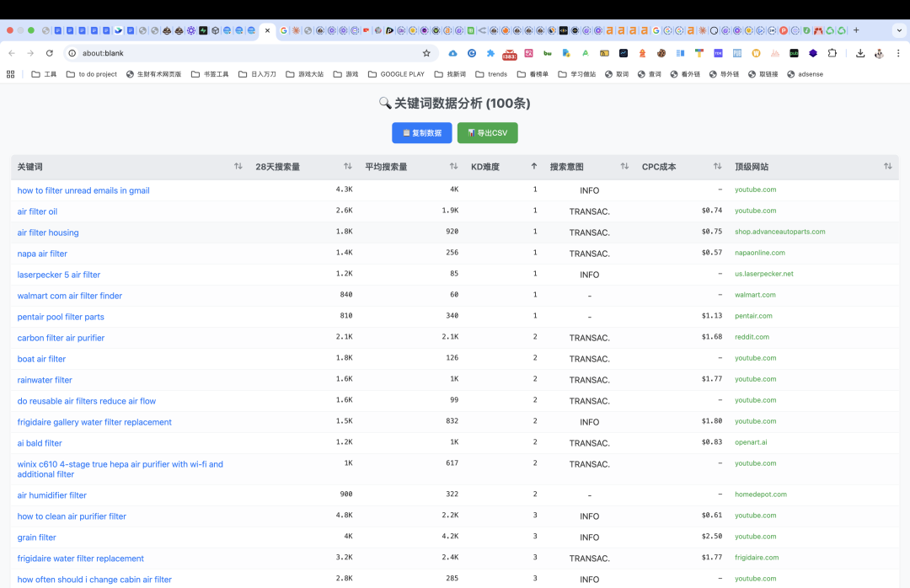Open the Chrome Extensions puzzle menu
Image resolution: width=910 pixels, height=588 pixels.
(x=832, y=53)
